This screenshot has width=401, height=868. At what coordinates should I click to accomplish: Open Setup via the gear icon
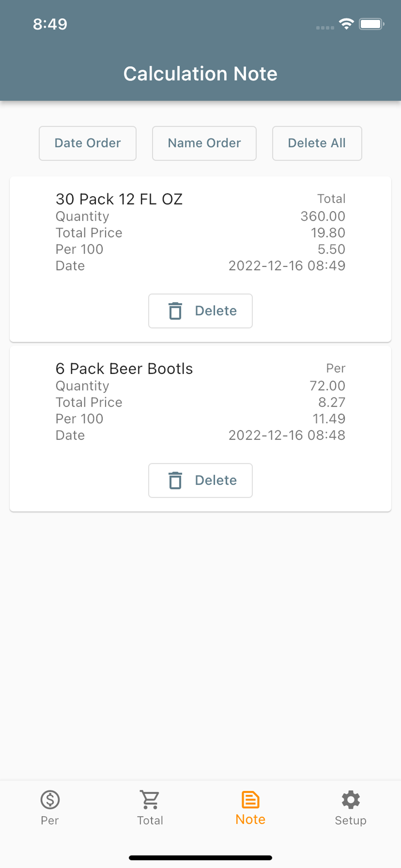click(351, 800)
